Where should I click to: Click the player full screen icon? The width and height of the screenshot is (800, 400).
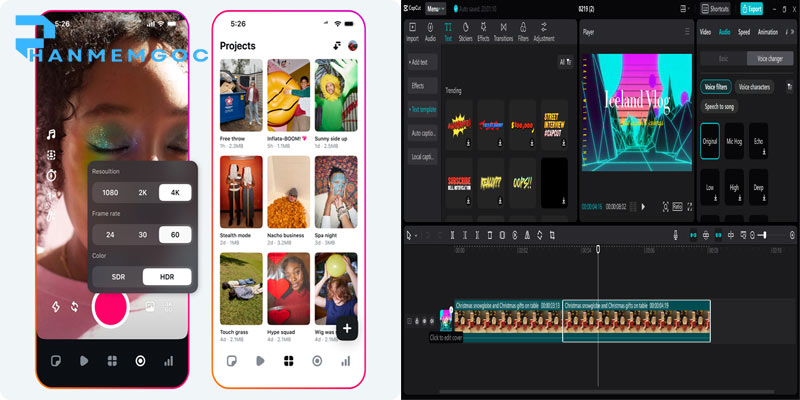(690, 207)
